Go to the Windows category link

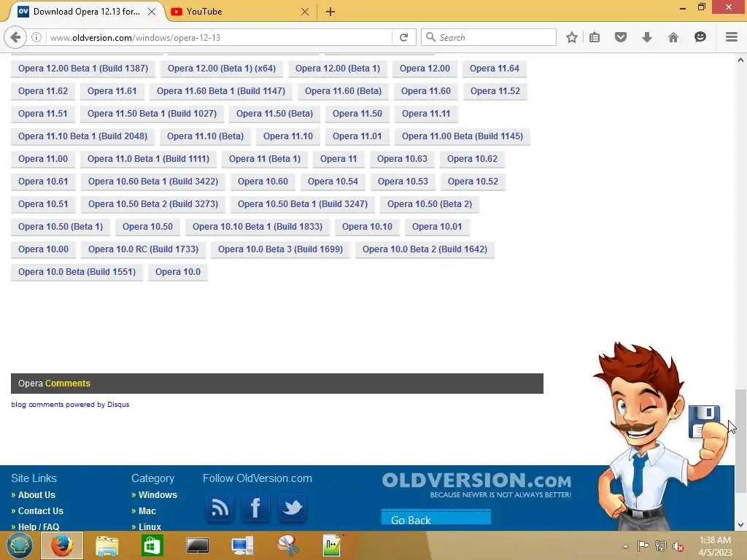point(158,495)
